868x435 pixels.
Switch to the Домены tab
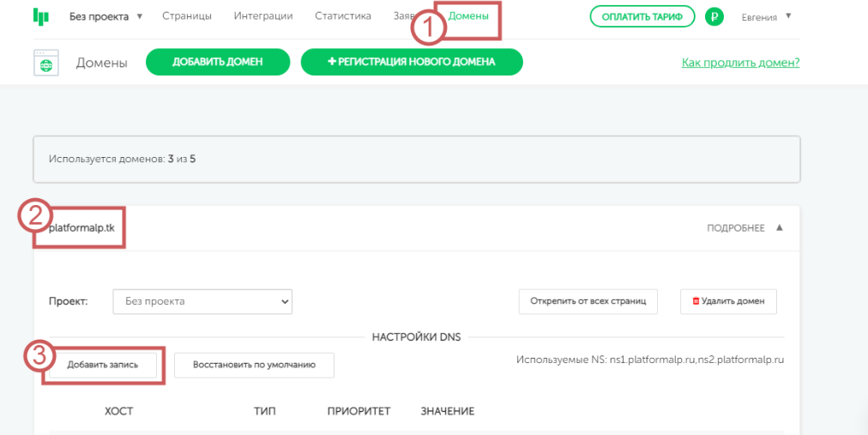(468, 16)
